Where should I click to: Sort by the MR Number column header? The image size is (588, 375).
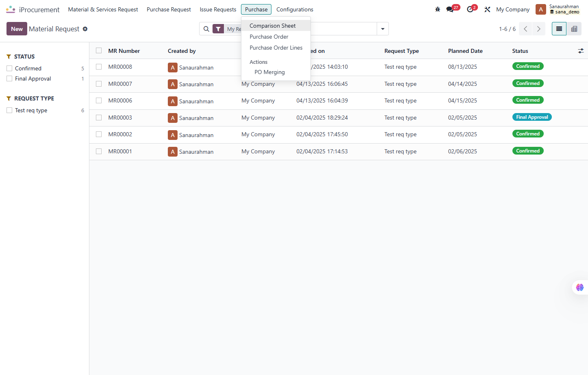pyautogui.click(x=124, y=51)
